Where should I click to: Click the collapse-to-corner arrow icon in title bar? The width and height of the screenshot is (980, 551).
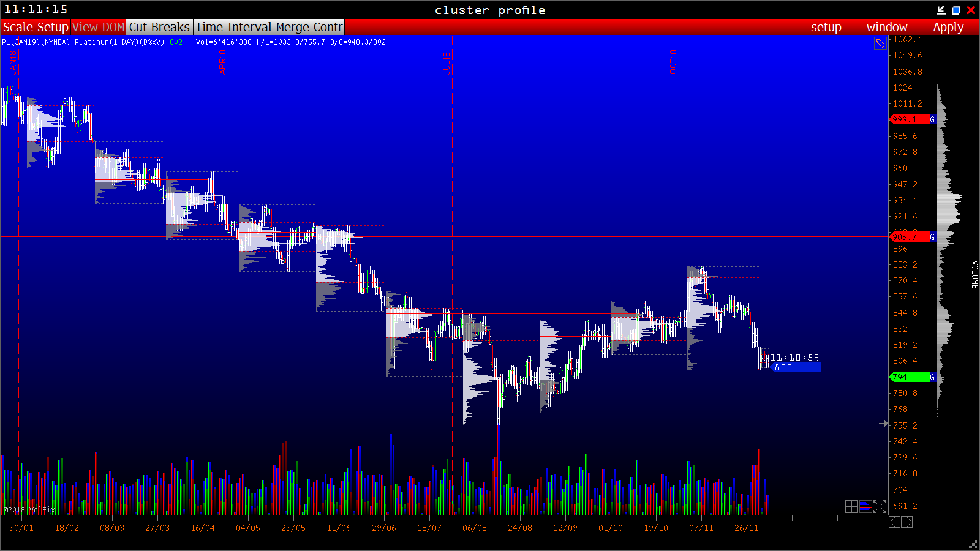[941, 10]
